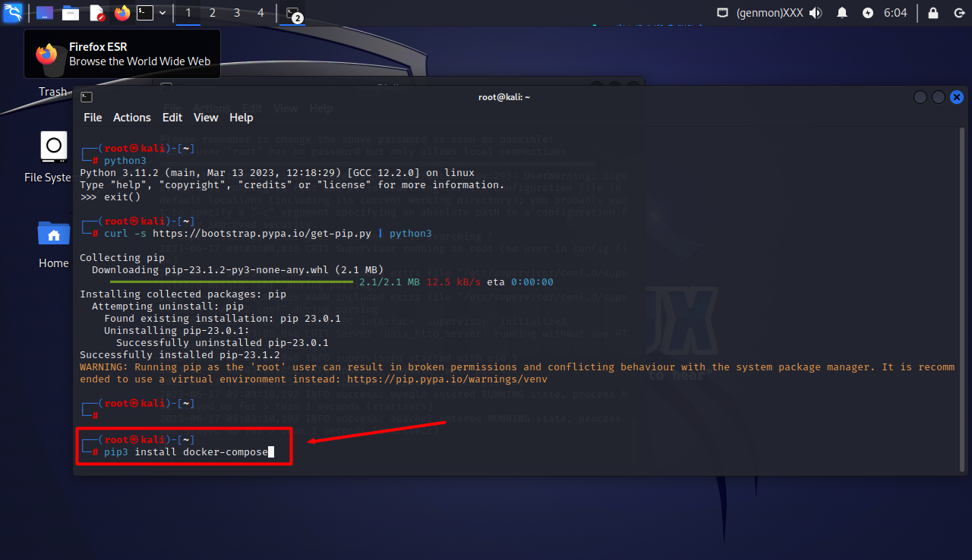Lock the screen with the padlock icon
Viewport: 972px width, 560px height.
point(934,13)
